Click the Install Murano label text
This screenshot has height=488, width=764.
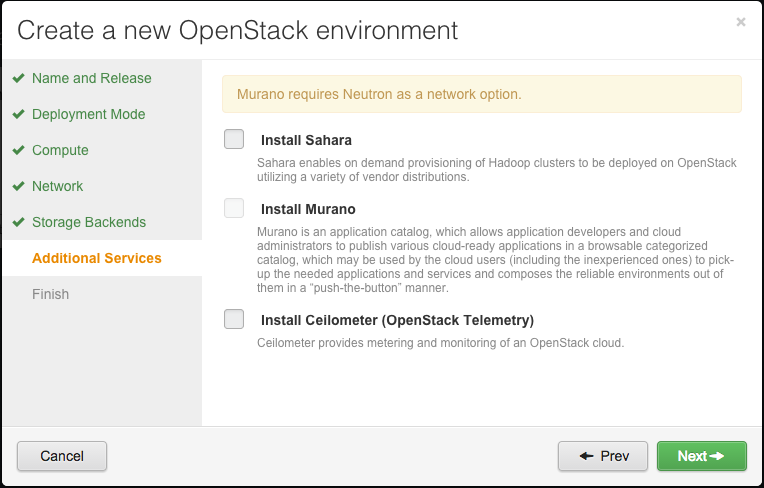coord(308,209)
